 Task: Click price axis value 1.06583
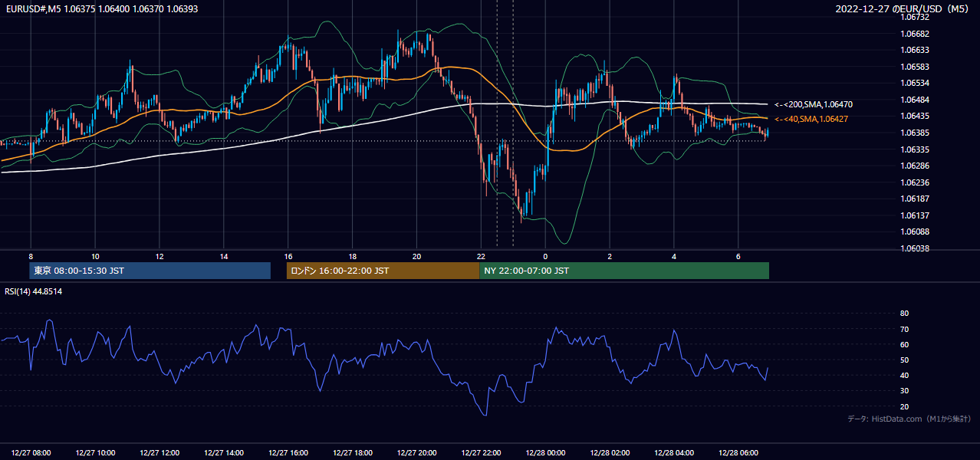(915, 67)
